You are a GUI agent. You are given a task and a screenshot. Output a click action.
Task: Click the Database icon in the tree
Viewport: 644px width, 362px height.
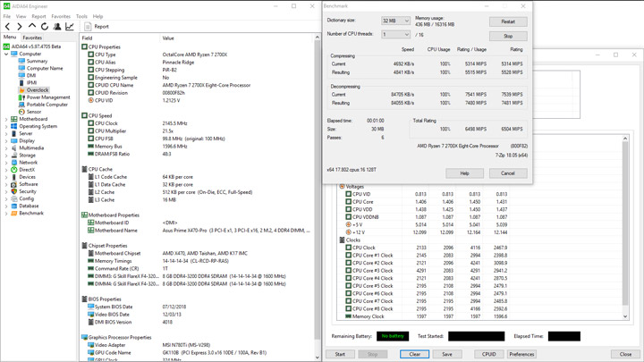click(14, 206)
